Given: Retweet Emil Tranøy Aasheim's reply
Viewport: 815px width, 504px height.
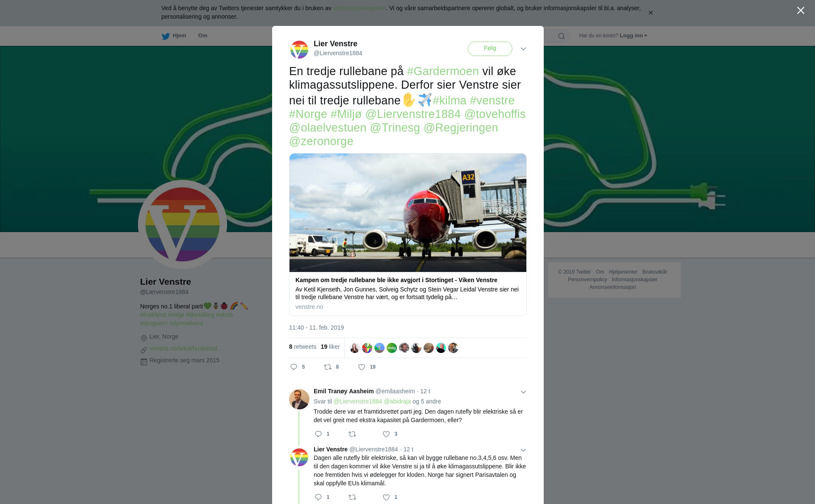Looking at the screenshot, I should 352,434.
